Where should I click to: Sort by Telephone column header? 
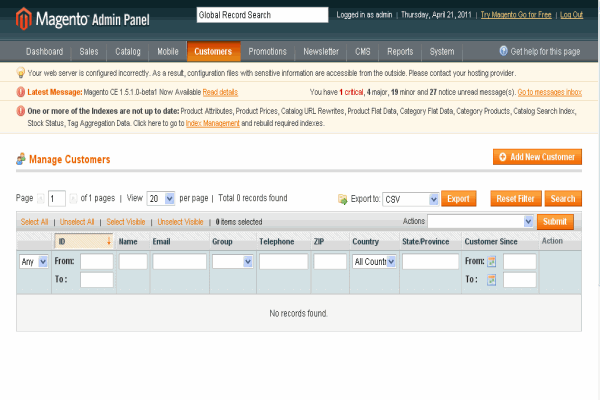(277, 242)
